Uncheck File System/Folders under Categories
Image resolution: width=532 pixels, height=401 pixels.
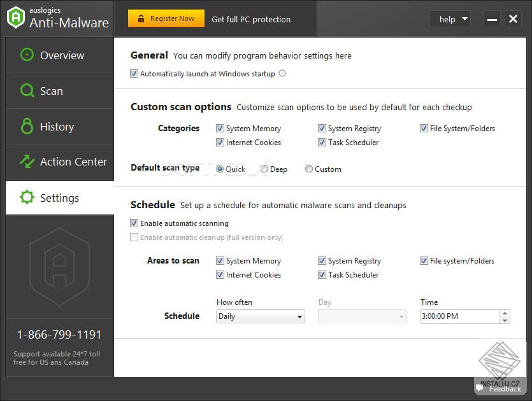(424, 128)
